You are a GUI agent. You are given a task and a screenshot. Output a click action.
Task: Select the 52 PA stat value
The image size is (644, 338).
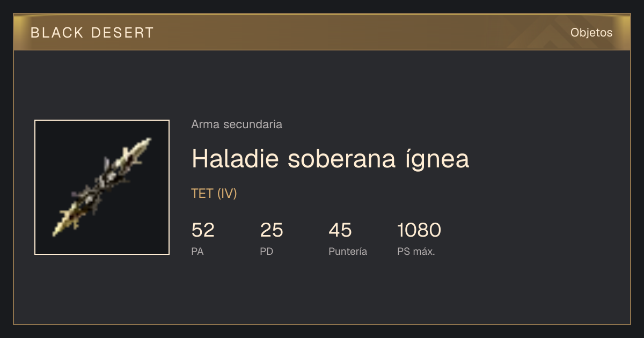(203, 230)
